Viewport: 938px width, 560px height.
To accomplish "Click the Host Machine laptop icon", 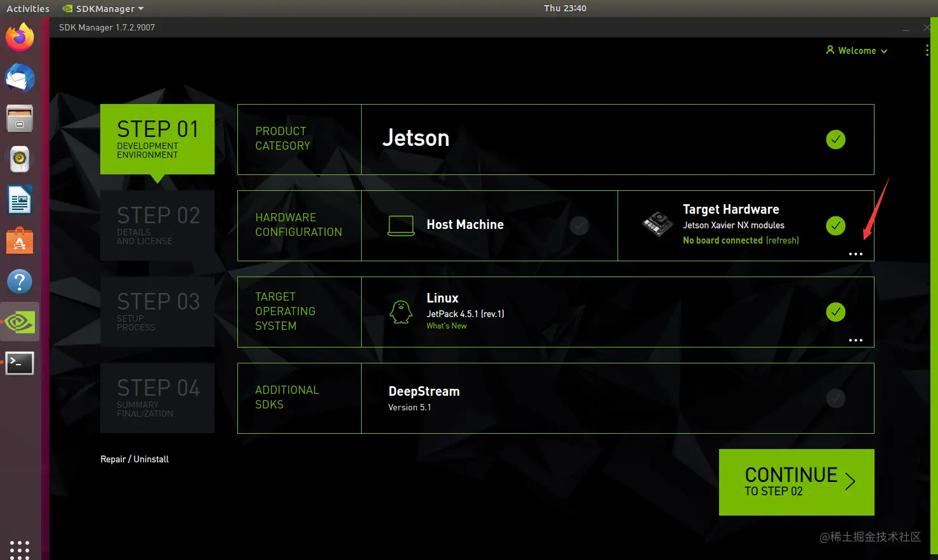I will (401, 226).
